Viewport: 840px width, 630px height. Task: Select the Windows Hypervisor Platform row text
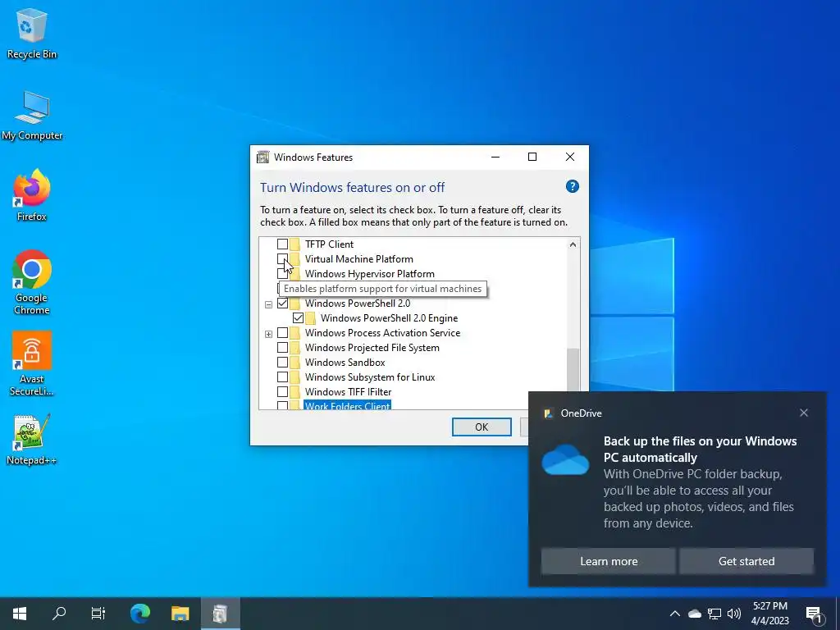[370, 274]
